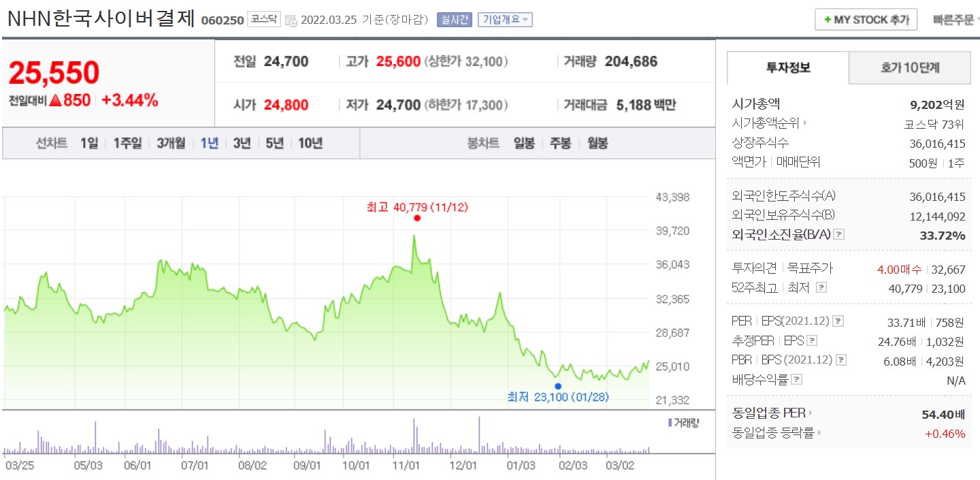This screenshot has width=980, height=480.
Task: Click the 전일 24,700 value
Action: click(x=286, y=62)
